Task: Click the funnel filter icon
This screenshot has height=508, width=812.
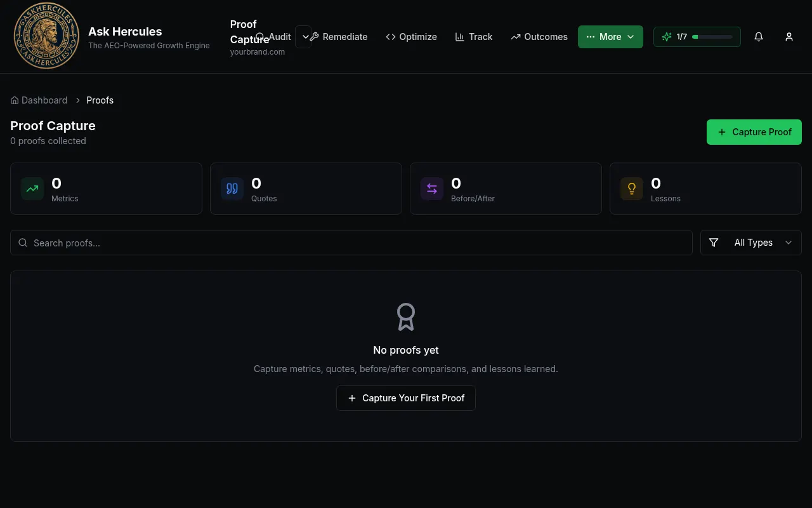Action: tap(714, 243)
